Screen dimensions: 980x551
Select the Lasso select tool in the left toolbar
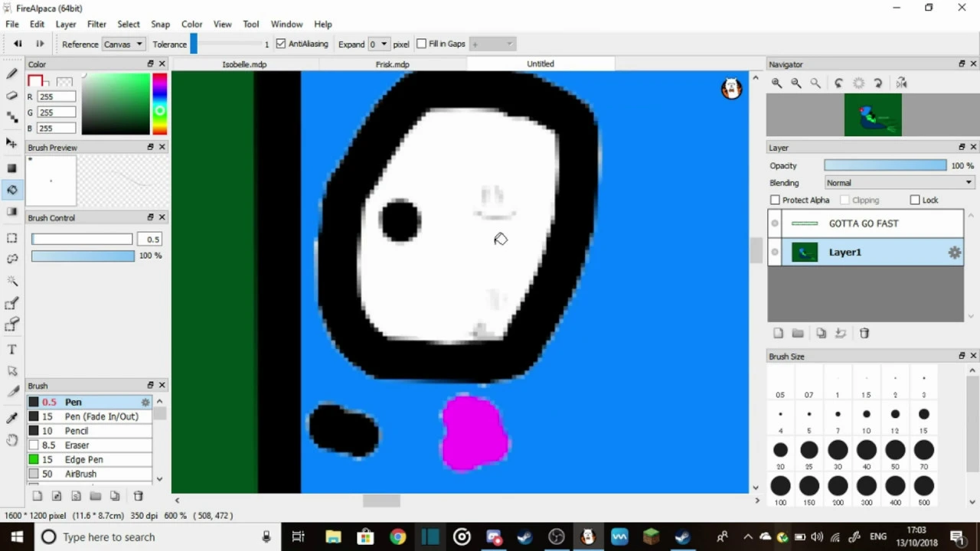click(x=11, y=259)
